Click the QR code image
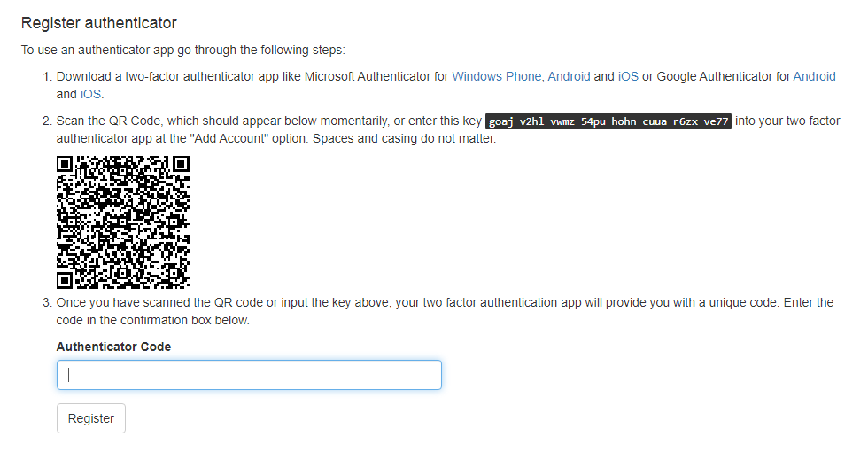The height and width of the screenshot is (452, 868). click(123, 223)
